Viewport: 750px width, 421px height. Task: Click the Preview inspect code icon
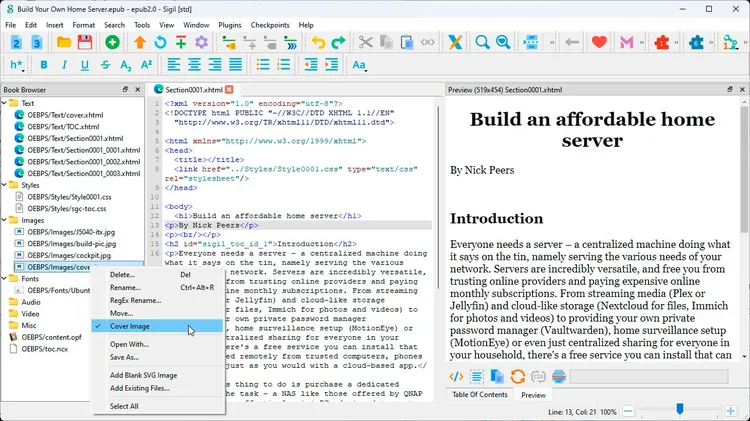pyautogui.click(x=456, y=377)
